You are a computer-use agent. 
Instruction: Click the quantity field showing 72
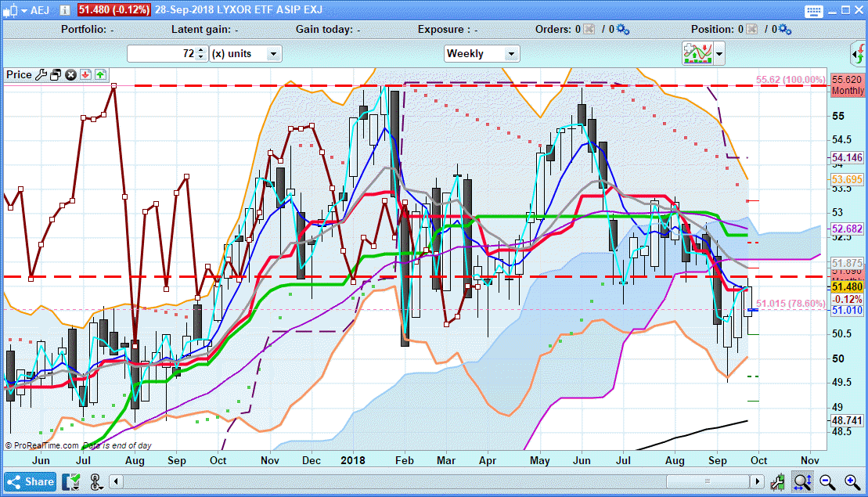pos(162,54)
